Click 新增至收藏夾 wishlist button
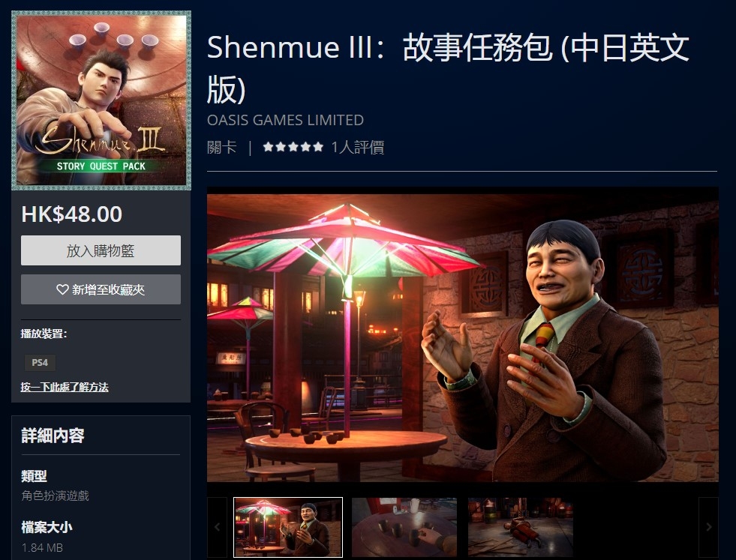 101,289
